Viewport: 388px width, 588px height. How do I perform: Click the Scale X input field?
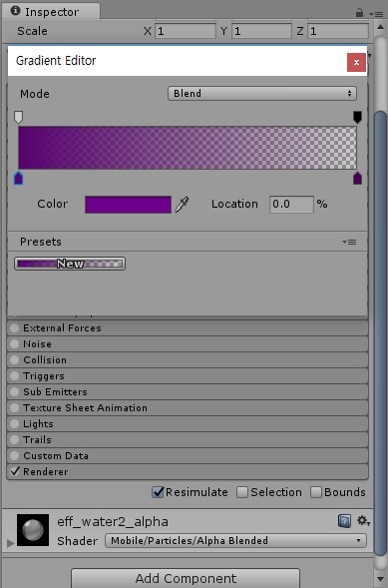[x=186, y=31]
